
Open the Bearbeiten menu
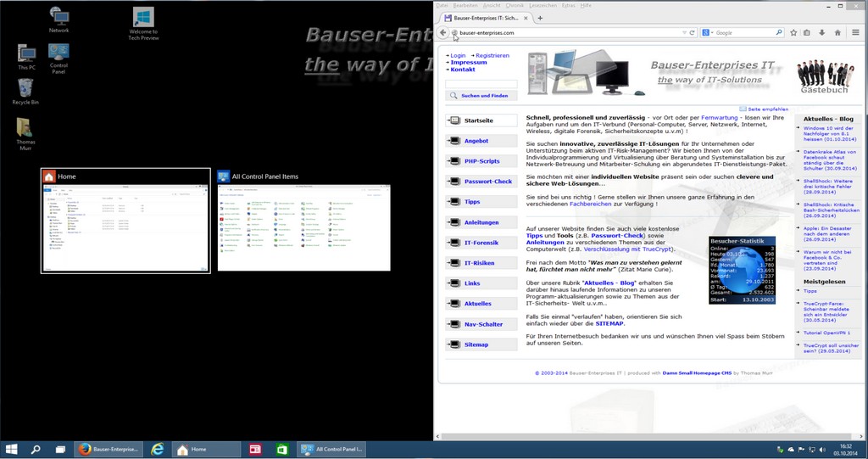pos(465,6)
